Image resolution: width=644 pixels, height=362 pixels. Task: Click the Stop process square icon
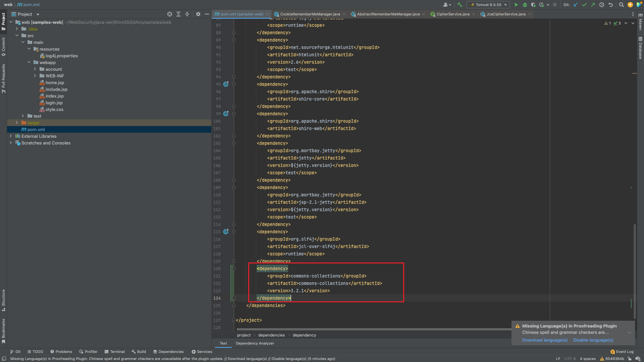pyautogui.click(x=555, y=5)
